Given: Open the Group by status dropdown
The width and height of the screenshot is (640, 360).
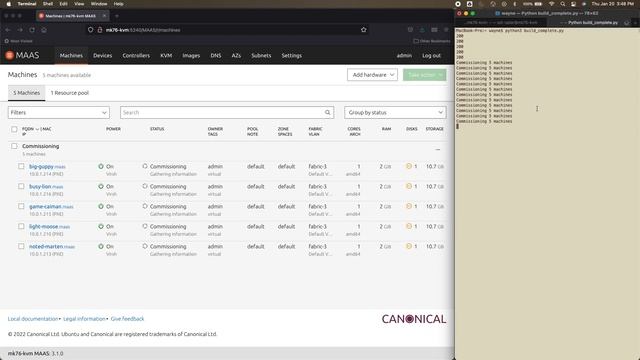Looking at the screenshot, I should [395, 112].
